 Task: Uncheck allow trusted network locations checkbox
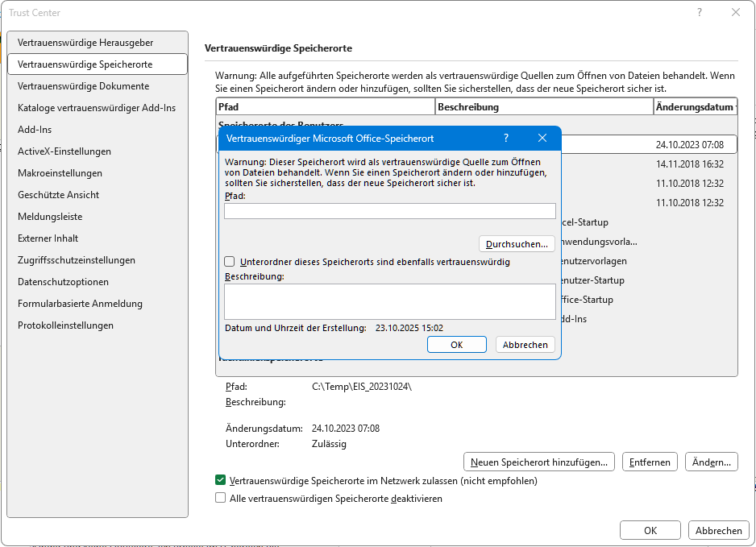click(221, 480)
